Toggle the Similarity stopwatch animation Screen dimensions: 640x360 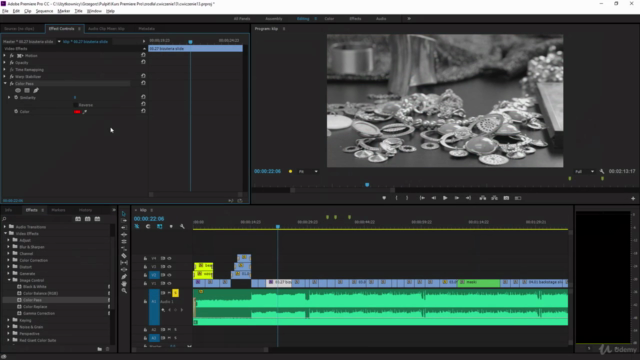click(16, 98)
